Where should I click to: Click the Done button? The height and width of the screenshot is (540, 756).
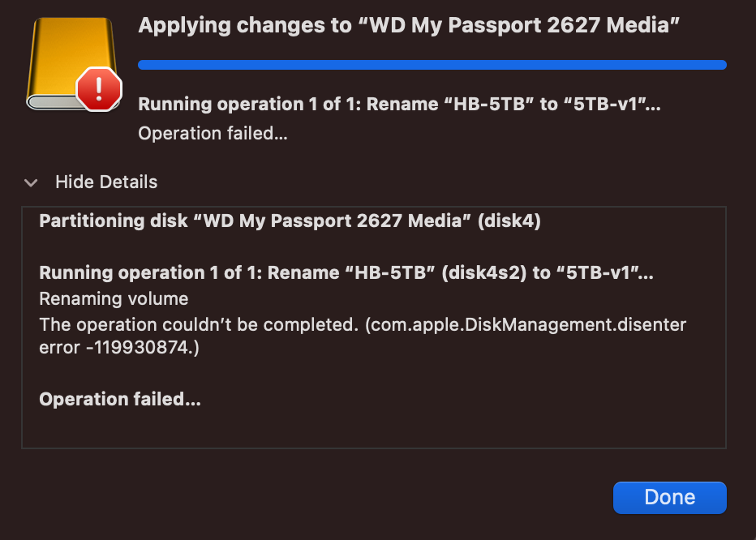point(669,497)
